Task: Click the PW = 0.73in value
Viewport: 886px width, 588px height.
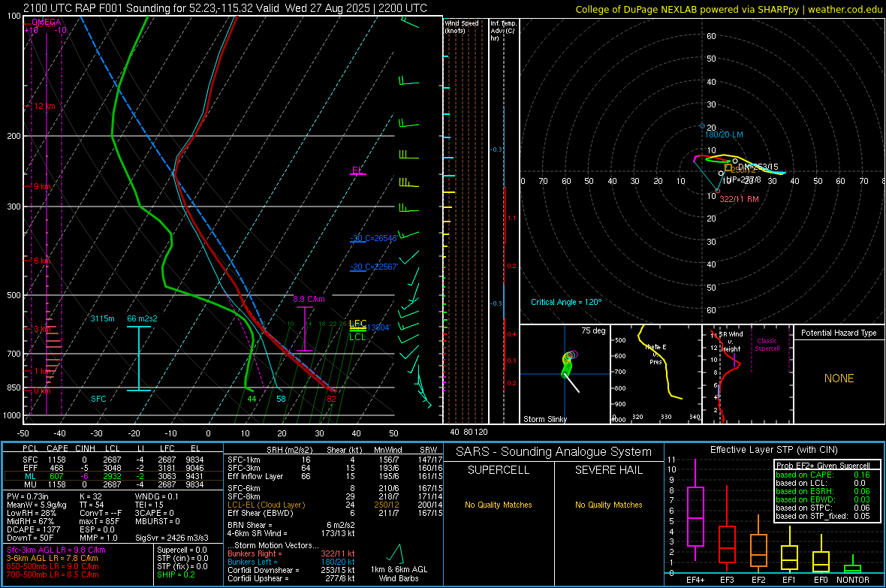Action: click(28, 496)
